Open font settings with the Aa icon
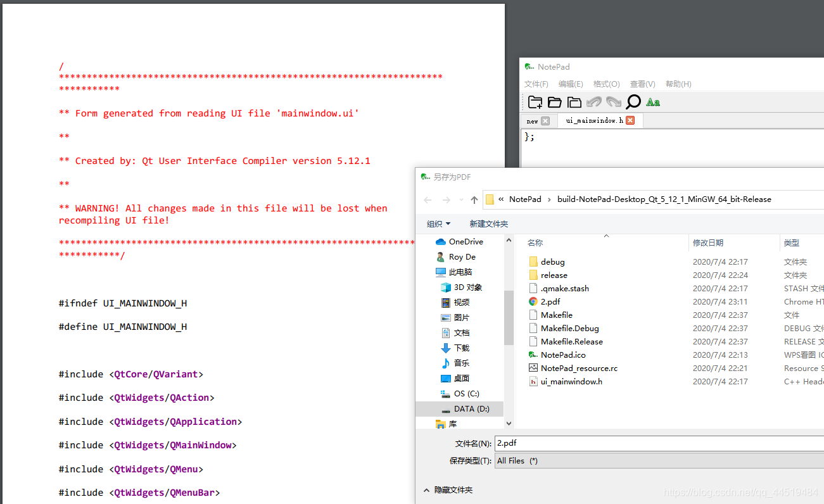Screen dimensions: 824x504 [653, 102]
